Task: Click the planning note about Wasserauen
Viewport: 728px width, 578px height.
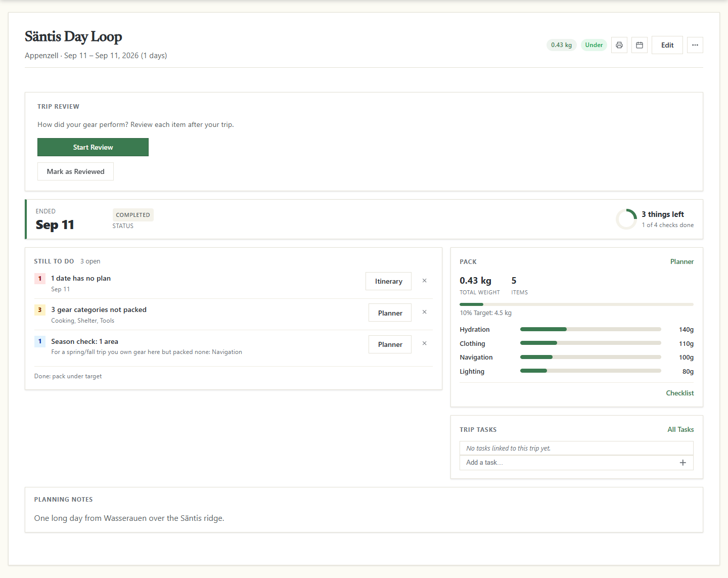Action: (x=129, y=518)
